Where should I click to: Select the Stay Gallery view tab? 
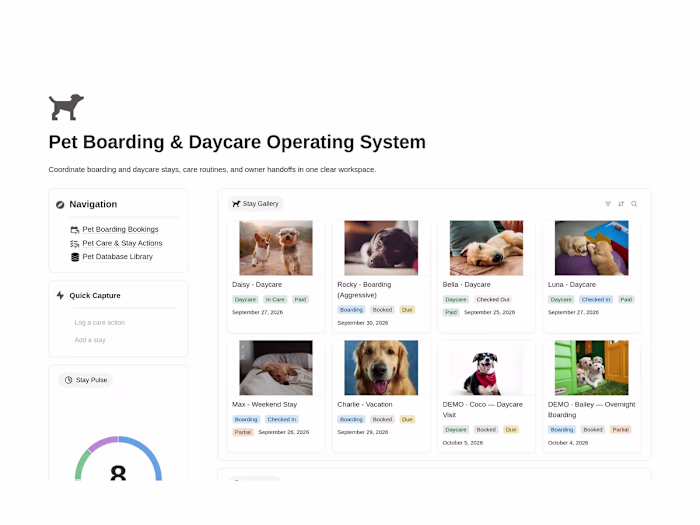coord(256,204)
